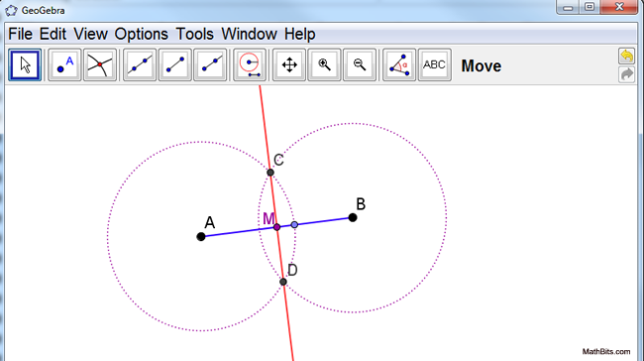644x361 pixels.
Task: Open the File menu
Action: coord(20,34)
